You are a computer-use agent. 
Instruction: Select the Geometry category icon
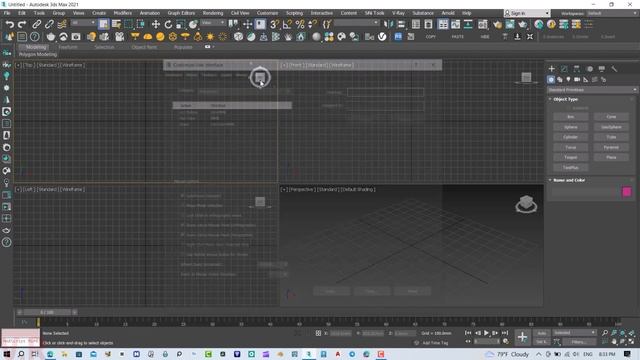click(x=551, y=80)
